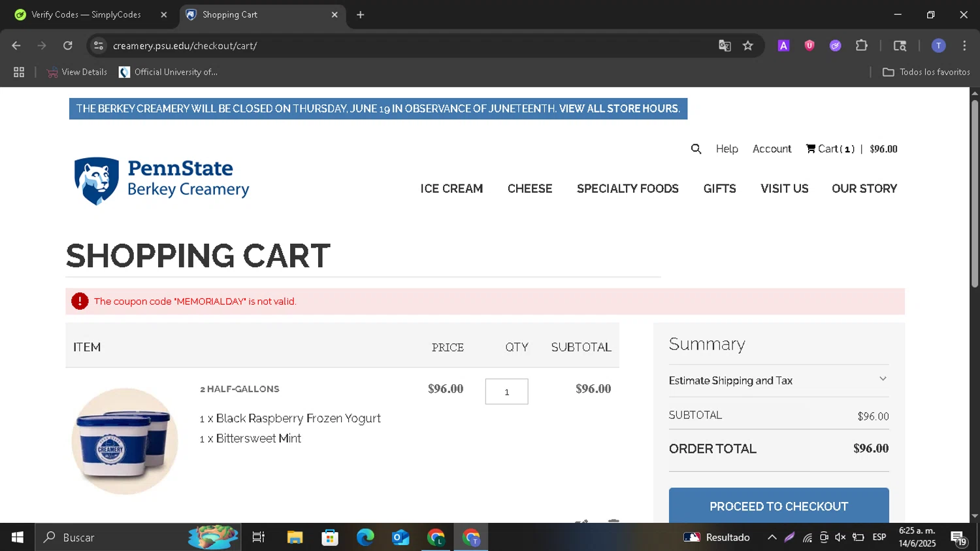980x551 pixels.
Task: Open Outlook from the taskbar
Action: tap(400, 537)
